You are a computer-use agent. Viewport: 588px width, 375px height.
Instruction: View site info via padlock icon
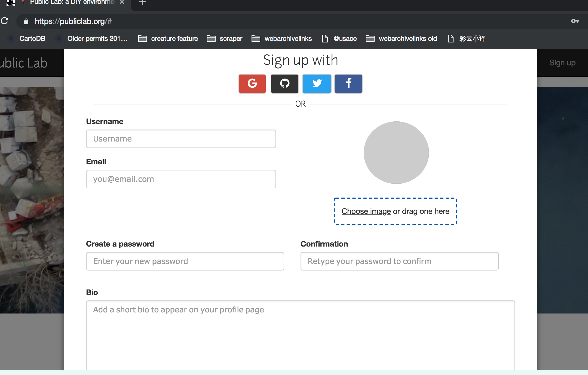(x=26, y=21)
